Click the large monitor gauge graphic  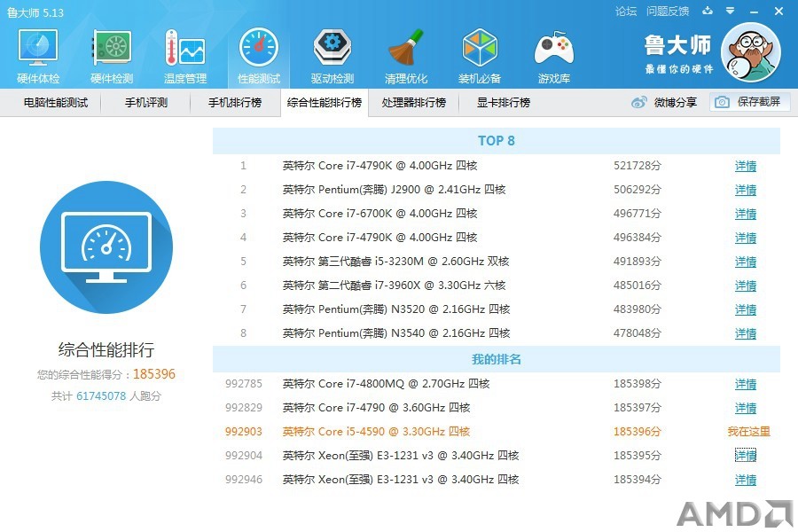point(106,247)
